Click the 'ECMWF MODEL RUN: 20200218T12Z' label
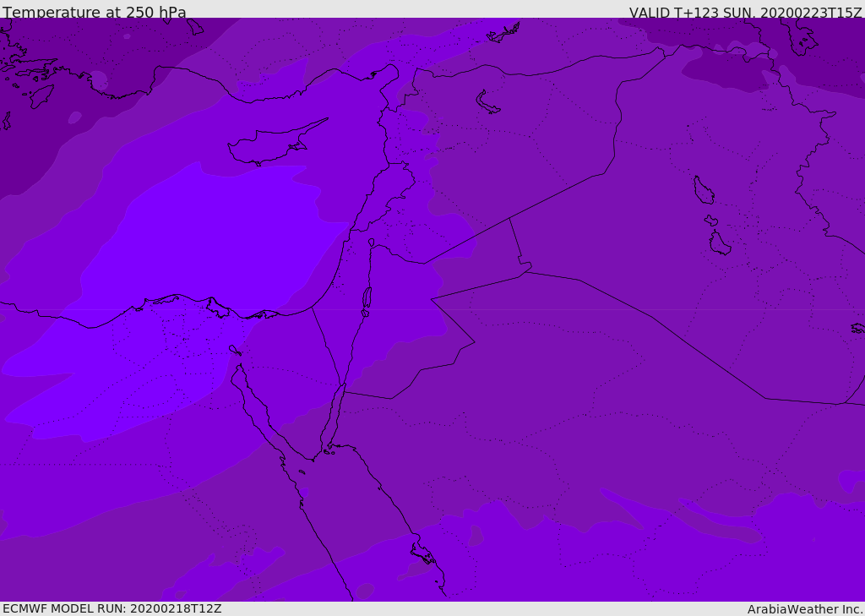The image size is (865, 616). [112, 608]
